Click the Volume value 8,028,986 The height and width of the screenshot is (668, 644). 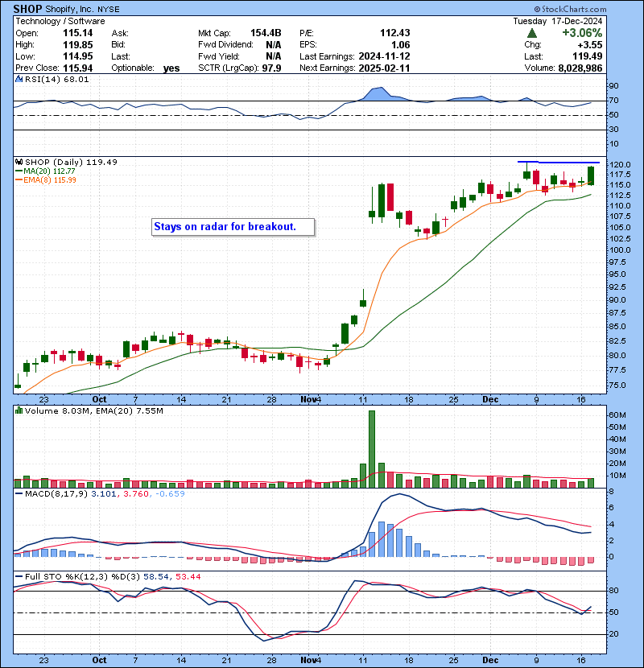[x=580, y=68]
